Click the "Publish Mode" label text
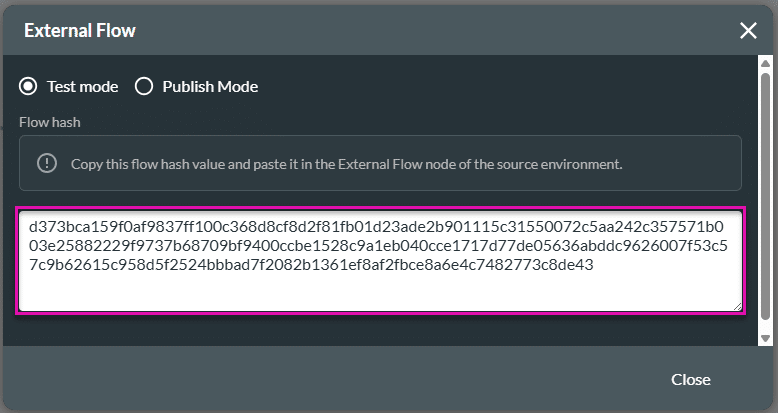This screenshot has height=413, width=778. tap(210, 86)
